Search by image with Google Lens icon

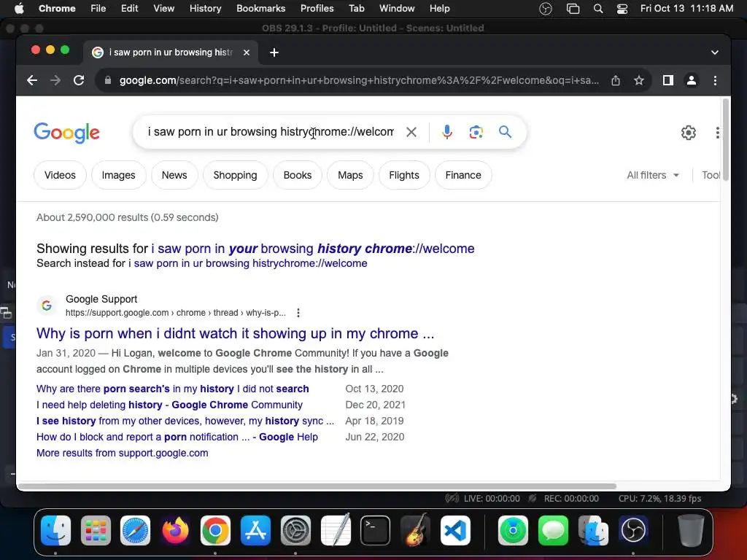coord(476,132)
